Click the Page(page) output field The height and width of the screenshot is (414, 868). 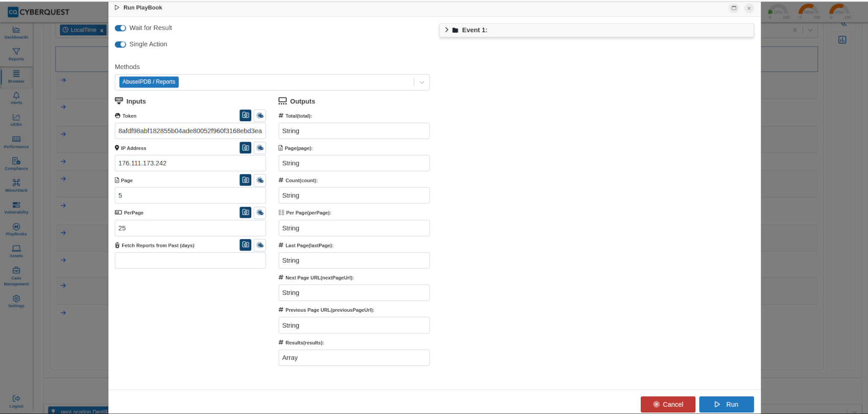click(354, 163)
